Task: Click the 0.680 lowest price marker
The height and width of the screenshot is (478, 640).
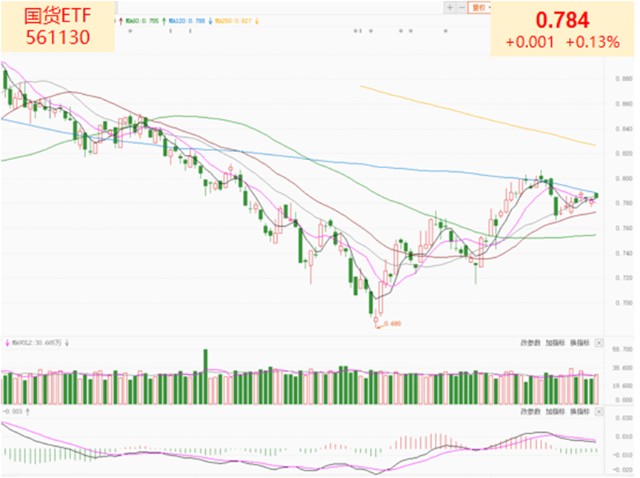Action: coord(392,324)
